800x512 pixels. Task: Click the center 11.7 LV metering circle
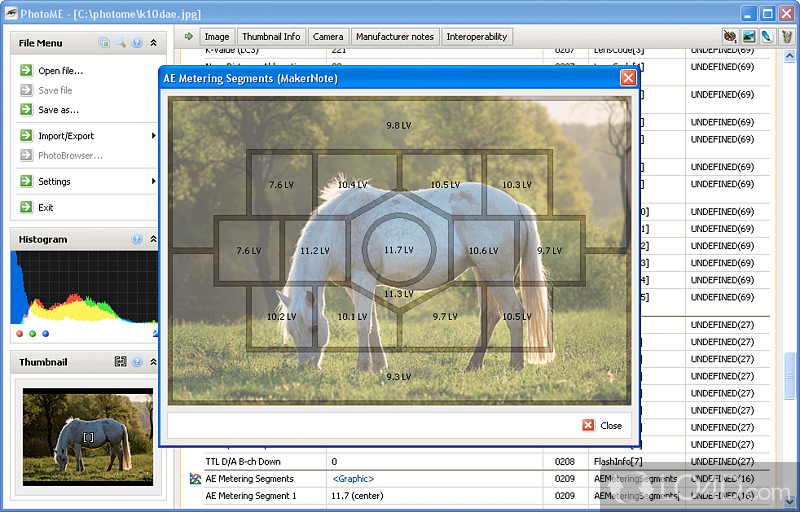(x=399, y=250)
